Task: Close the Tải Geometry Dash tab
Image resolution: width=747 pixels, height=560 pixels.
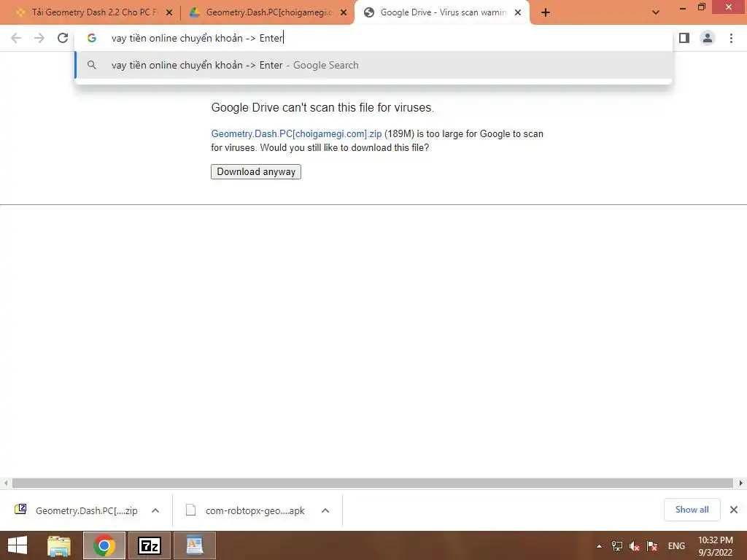Action: tap(169, 13)
